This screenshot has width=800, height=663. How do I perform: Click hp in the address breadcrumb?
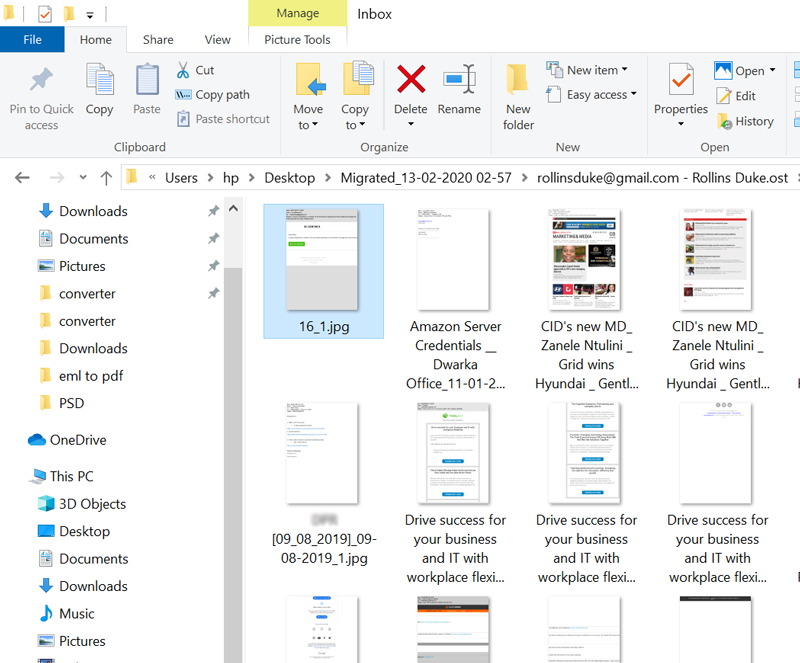point(231,178)
